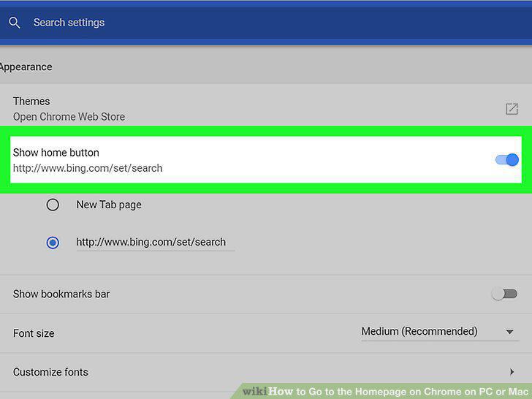Viewport: 532px width, 399px height.
Task: Click the search magnifier icon
Action: click(x=15, y=23)
